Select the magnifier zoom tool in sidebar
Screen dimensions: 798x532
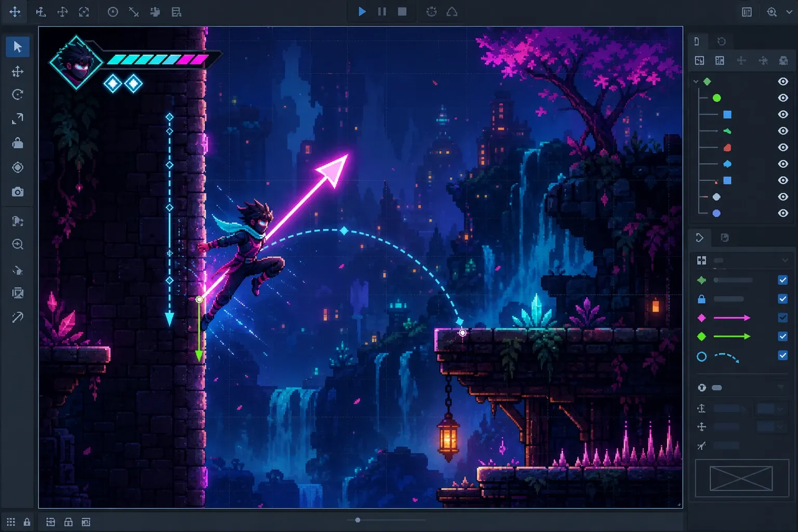[x=18, y=244]
